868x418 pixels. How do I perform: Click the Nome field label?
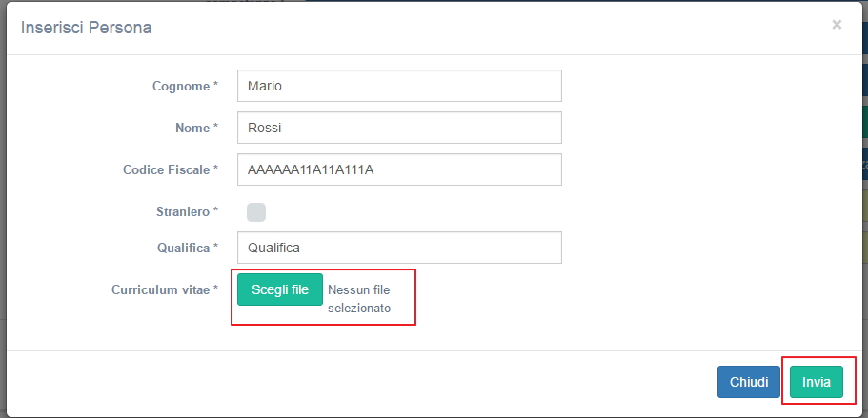coord(191,128)
